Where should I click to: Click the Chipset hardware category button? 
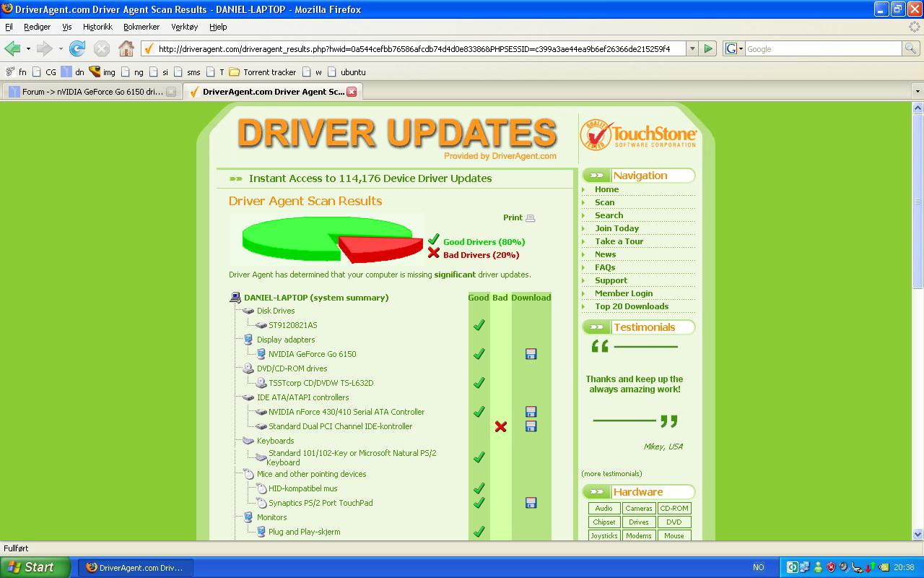(604, 522)
